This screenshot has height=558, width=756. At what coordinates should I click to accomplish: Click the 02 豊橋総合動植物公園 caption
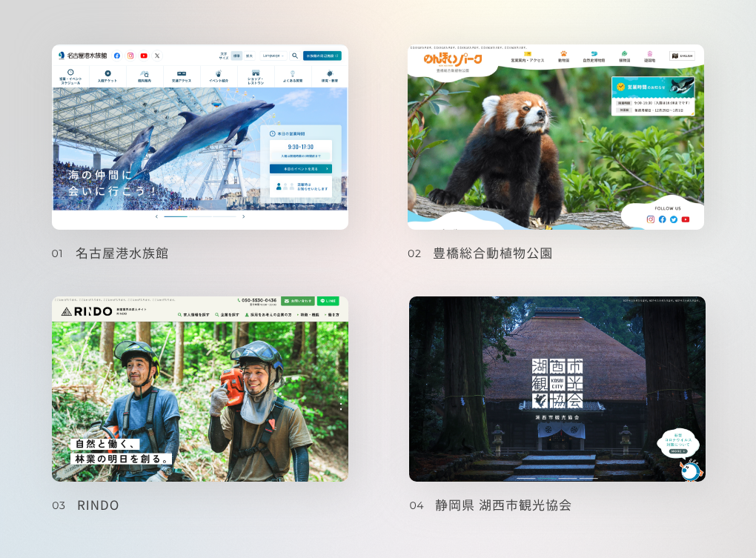(480, 253)
